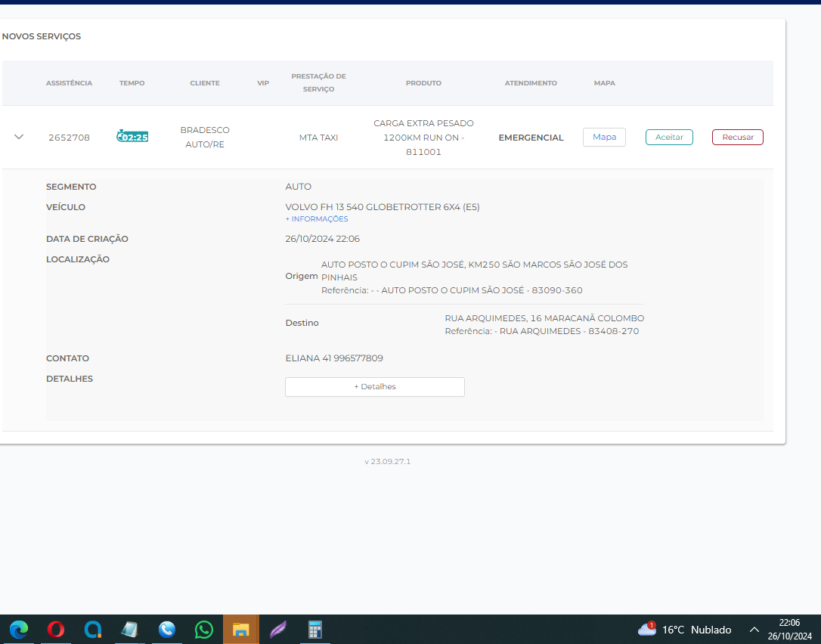
Task: Open the notepad app in taskbar
Action: pyautogui.click(x=130, y=630)
